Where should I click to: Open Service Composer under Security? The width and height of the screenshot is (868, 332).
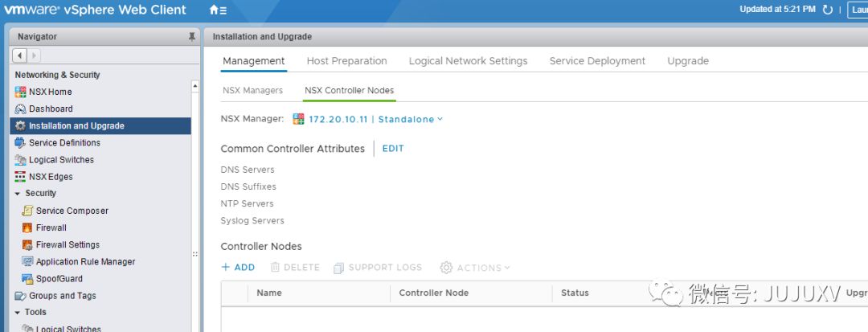pos(72,211)
